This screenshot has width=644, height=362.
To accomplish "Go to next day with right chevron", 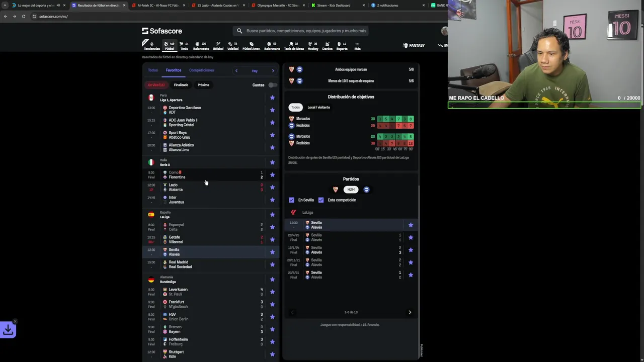I will [273, 70].
